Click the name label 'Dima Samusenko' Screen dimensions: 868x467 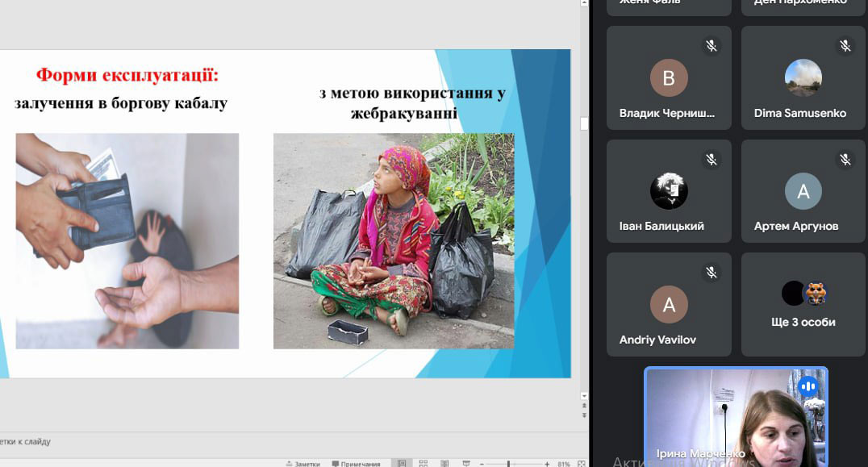(x=800, y=114)
